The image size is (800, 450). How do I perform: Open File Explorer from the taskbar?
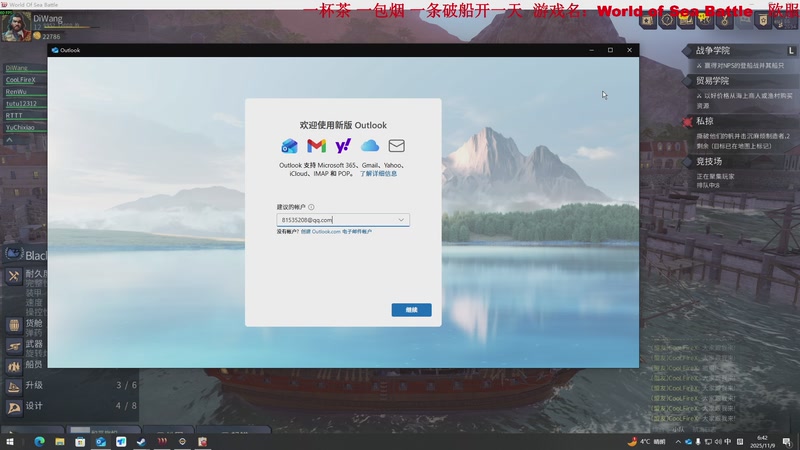(60, 442)
